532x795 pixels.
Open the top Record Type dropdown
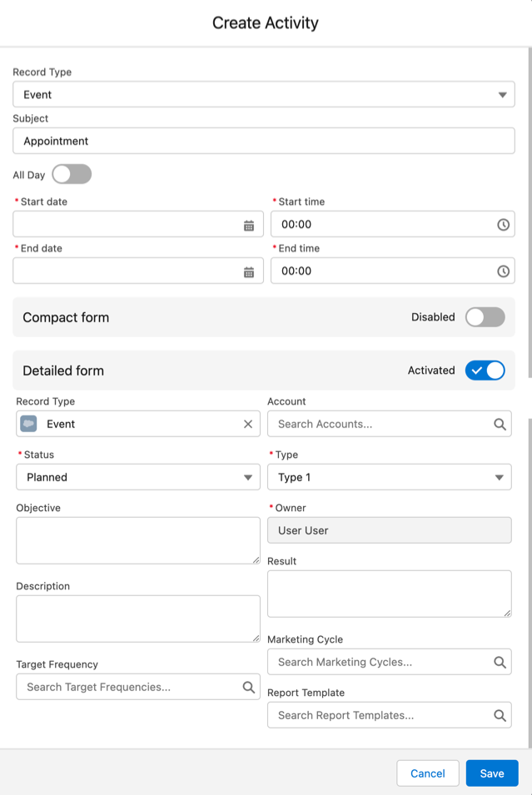coord(263,95)
